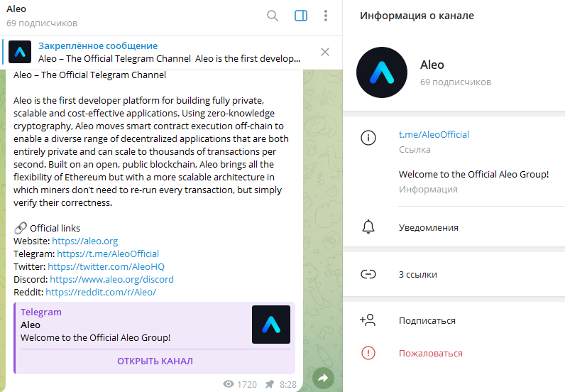Dismiss the pinned message bar
Screen dimensions: 565x392
click(325, 52)
